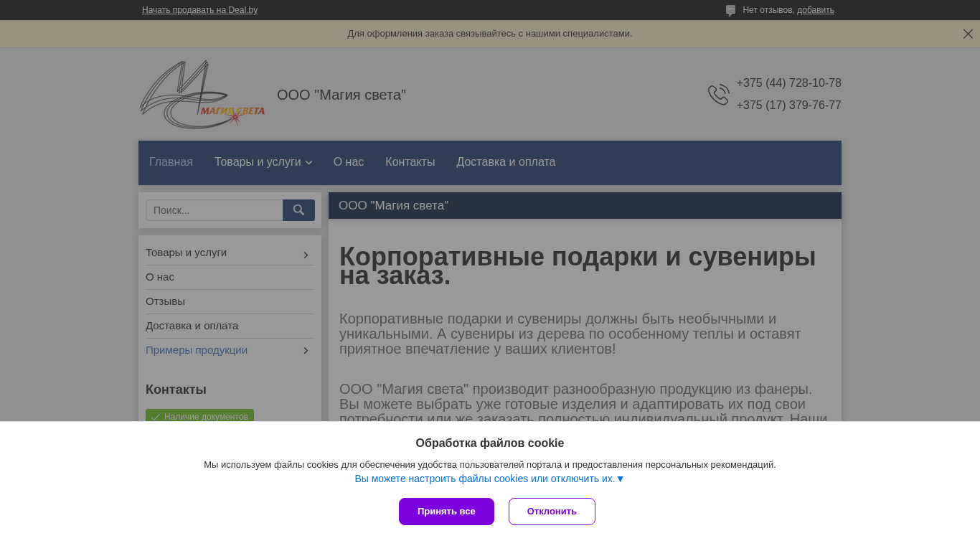The height and width of the screenshot is (551, 980).
Task: Close the order notification banner
Action: coord(968,34)
